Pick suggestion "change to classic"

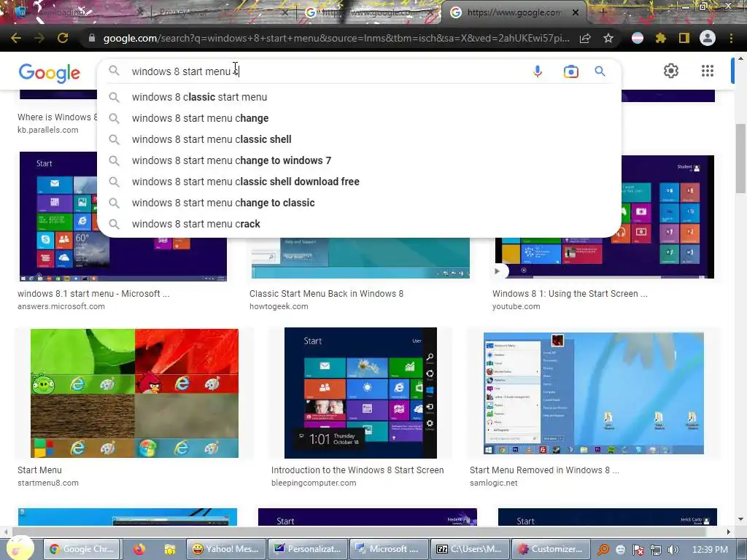[x=359, y=203]
